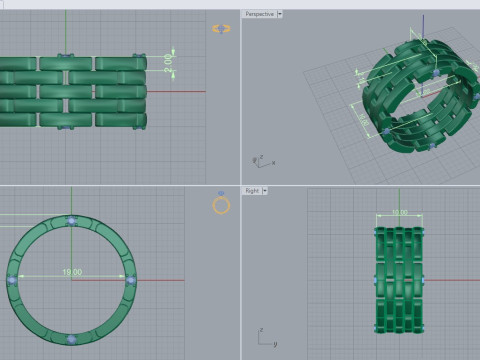Image resolution: width=480 pixels, height=360 pixels.
Task: Click the green ring band in Right view
Action: [399, 280]
